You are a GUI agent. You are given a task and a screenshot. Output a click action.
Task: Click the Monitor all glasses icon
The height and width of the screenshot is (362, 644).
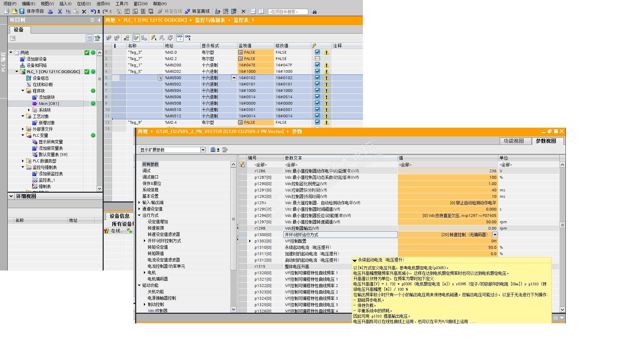click(x=180, y=38)
